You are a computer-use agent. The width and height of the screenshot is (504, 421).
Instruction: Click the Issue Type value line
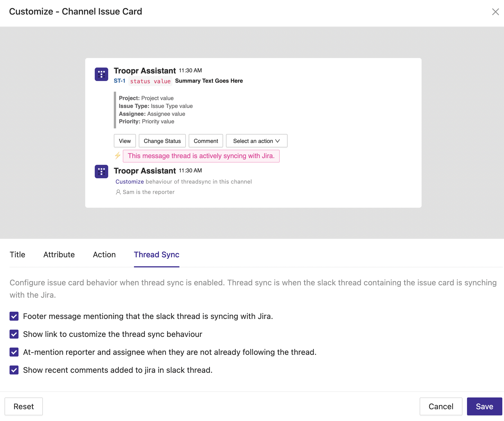click(x=156, y=106)
